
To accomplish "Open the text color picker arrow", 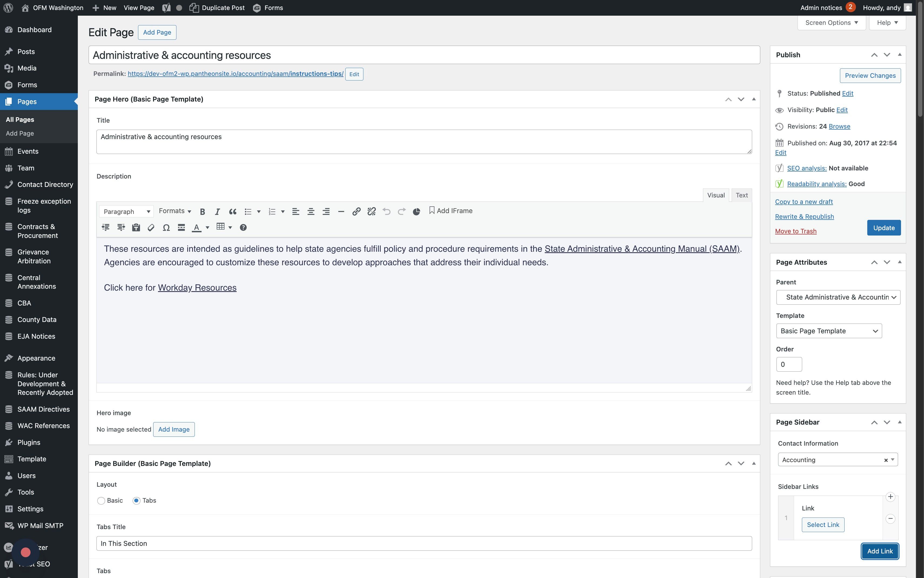I will (x=207, y=228).
